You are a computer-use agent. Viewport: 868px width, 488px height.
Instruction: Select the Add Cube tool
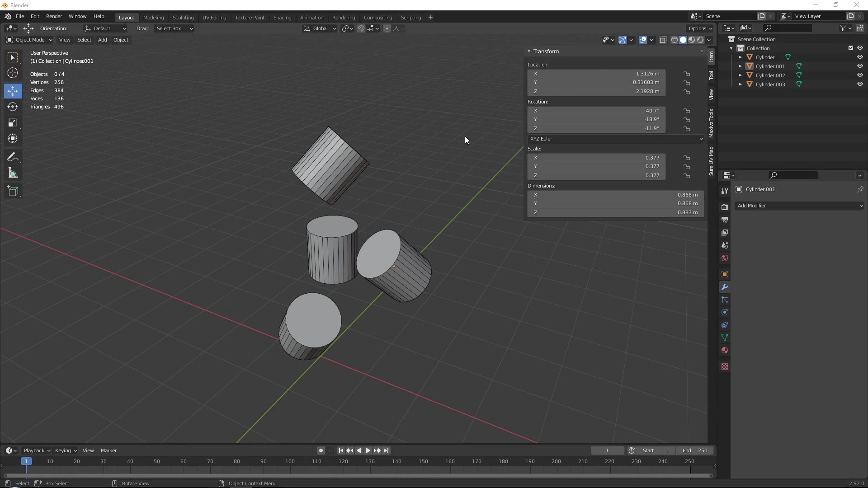coord(13,191)
